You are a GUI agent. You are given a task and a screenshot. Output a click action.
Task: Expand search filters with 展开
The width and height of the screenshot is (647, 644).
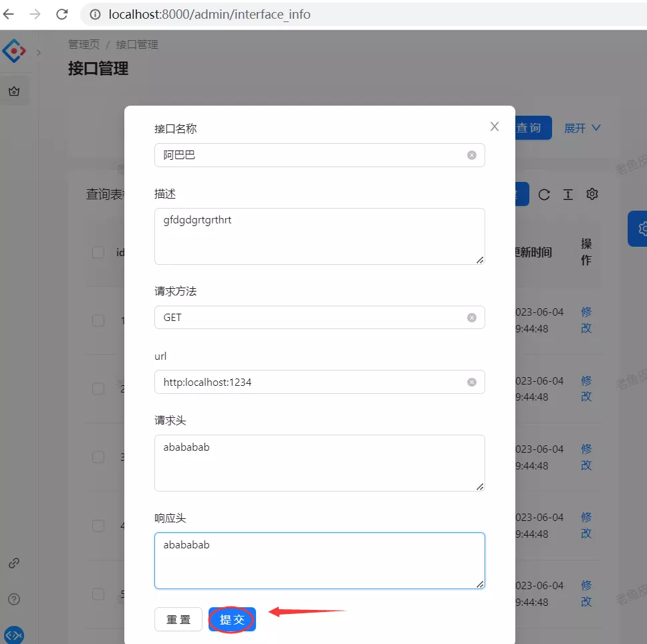click(582, 128)
